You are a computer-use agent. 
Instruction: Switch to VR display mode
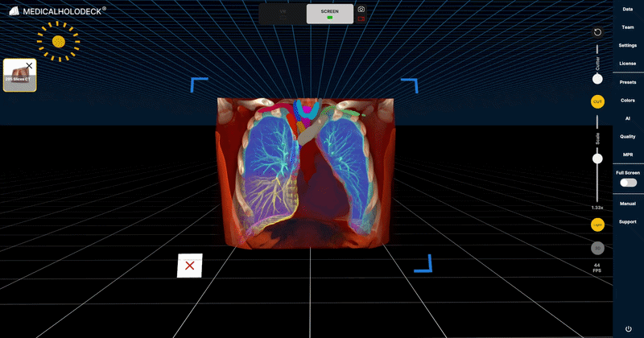(x=283, y=14)
